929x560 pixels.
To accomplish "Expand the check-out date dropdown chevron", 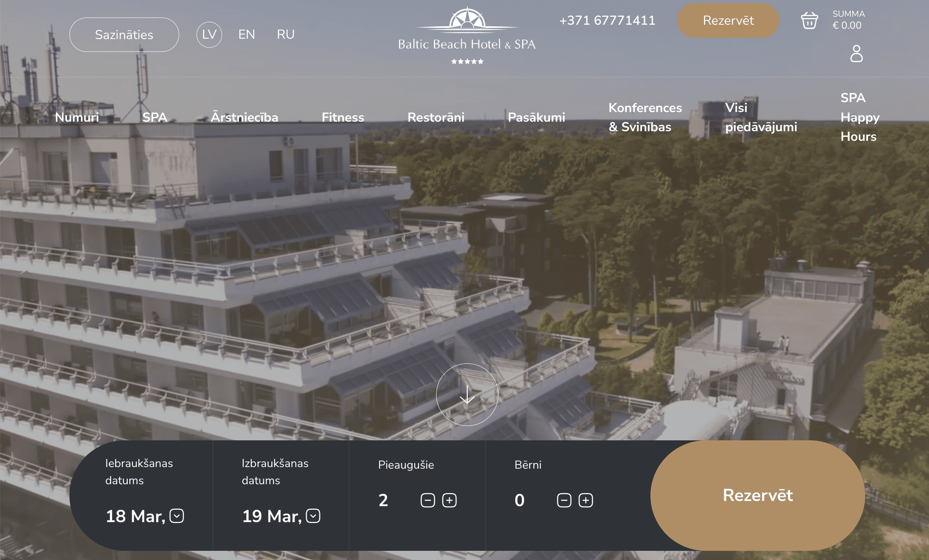I will (x=313, y=516).
